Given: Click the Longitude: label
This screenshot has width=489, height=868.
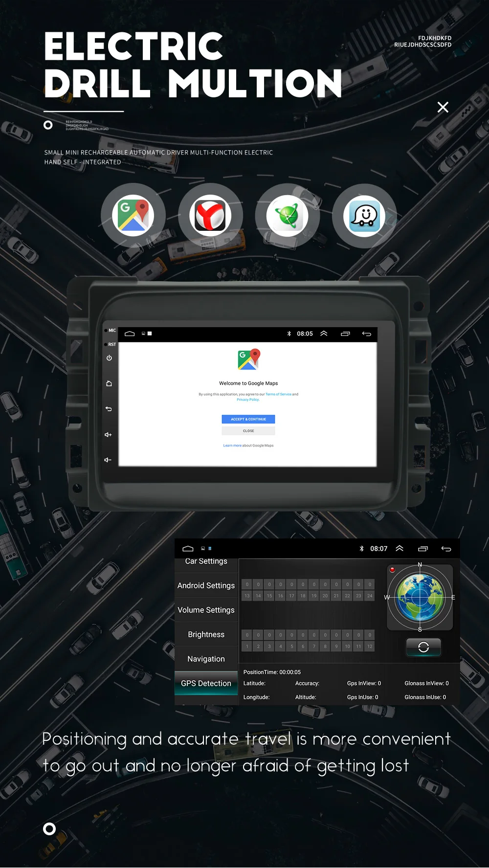Looking at the screenshot, I should [256, 697].
